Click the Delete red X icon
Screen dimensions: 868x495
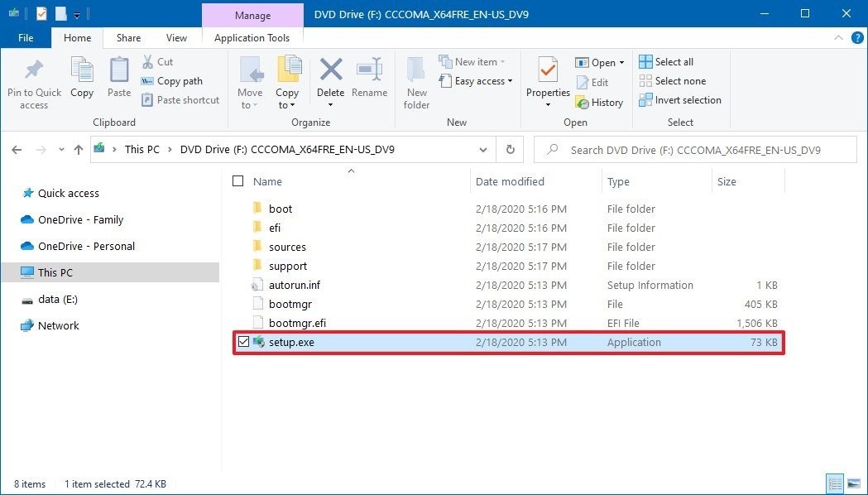click(330, 70)
